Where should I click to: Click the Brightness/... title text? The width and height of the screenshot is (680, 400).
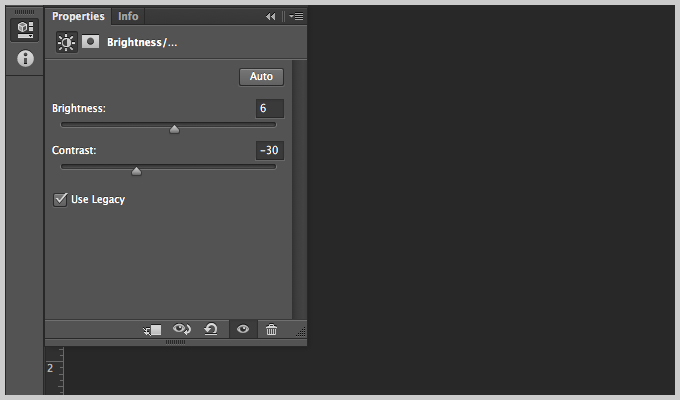pyautogui.click(x=142, y=43)
